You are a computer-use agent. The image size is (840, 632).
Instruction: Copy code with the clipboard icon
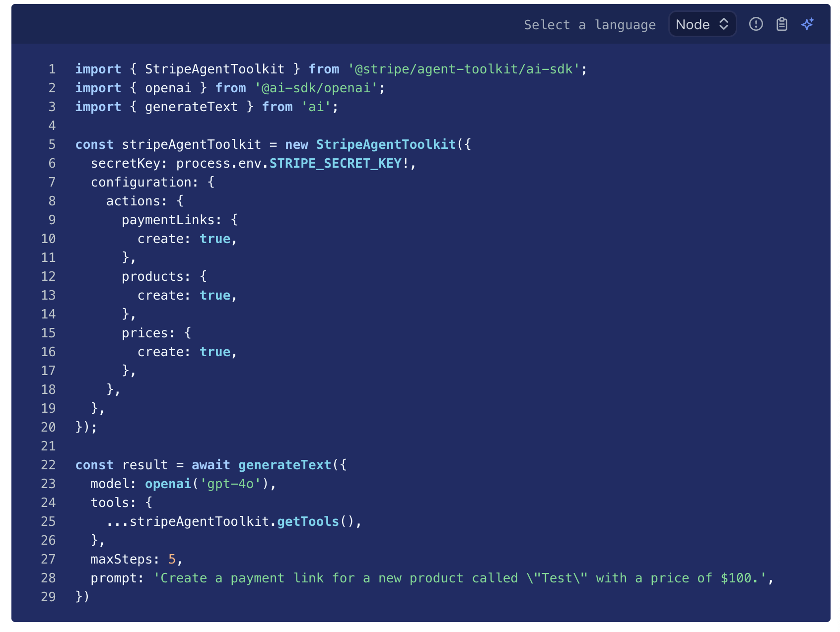(781, 24)
